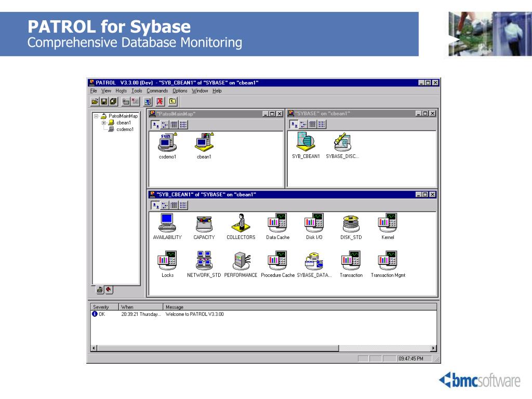Select csdemo1 in the tree panel
Viewport: 532px width, 399px height.
(125, 129)
